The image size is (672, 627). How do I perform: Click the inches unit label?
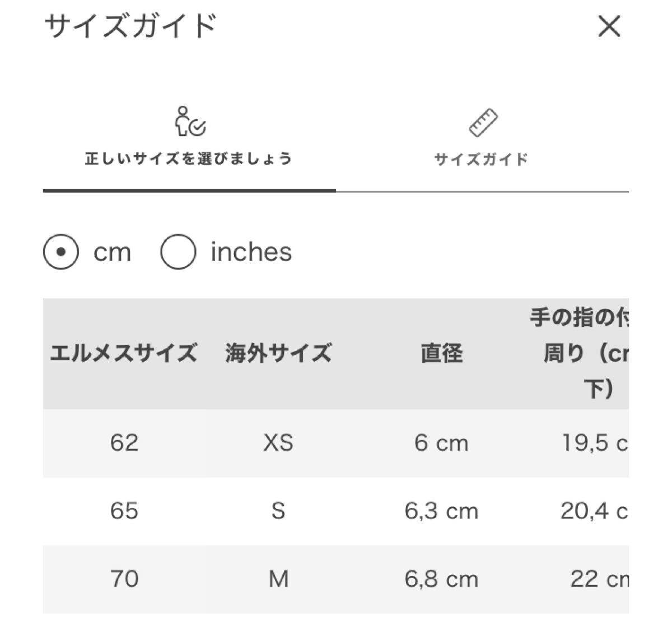[251, 252]
